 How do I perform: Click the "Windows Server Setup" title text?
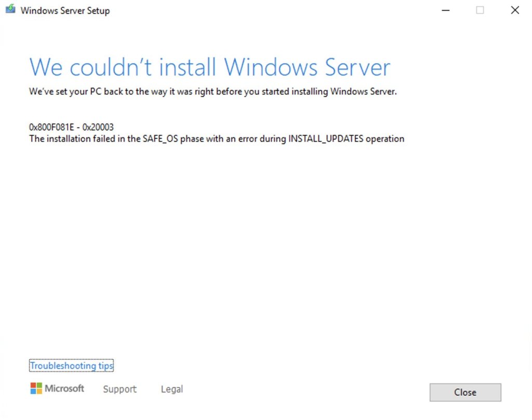click(x=65, y=10)
